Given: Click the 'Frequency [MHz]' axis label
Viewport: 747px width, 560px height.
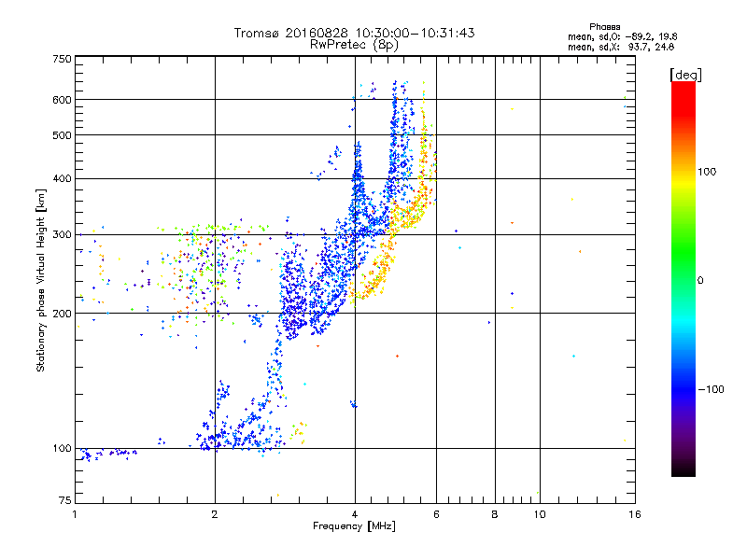Looking at the screenshot, I should [x=354, y=526].
